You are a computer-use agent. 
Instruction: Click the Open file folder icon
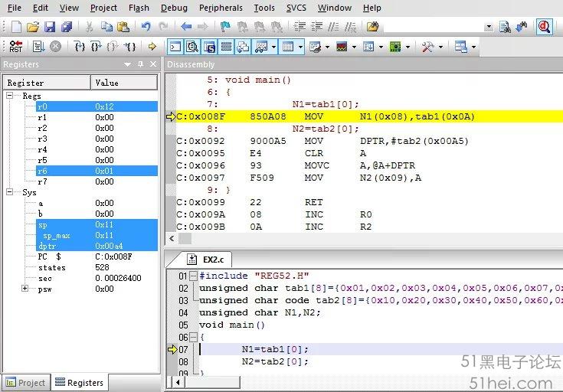coord(33,27)
